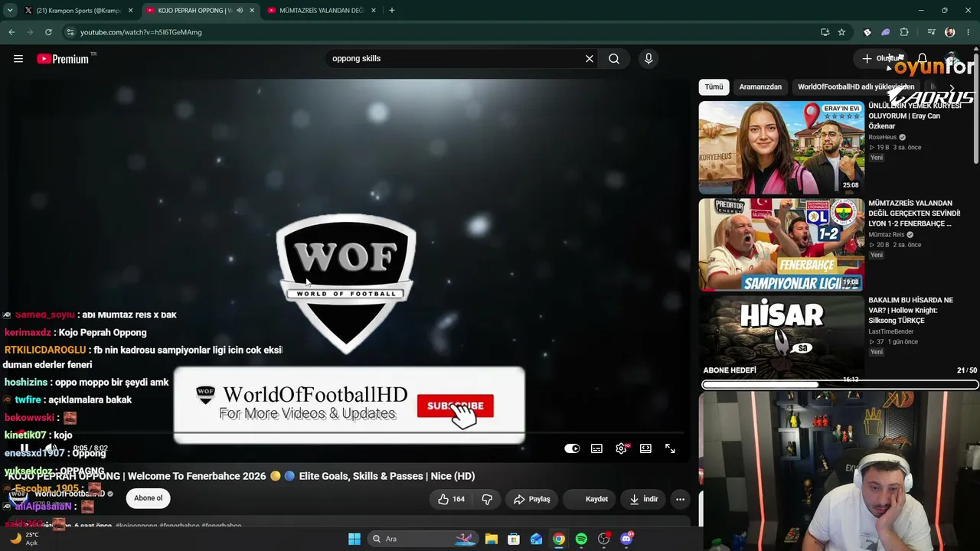Subscribe via the red in-video button
980x551 pixels.
[x=456, y=406]
